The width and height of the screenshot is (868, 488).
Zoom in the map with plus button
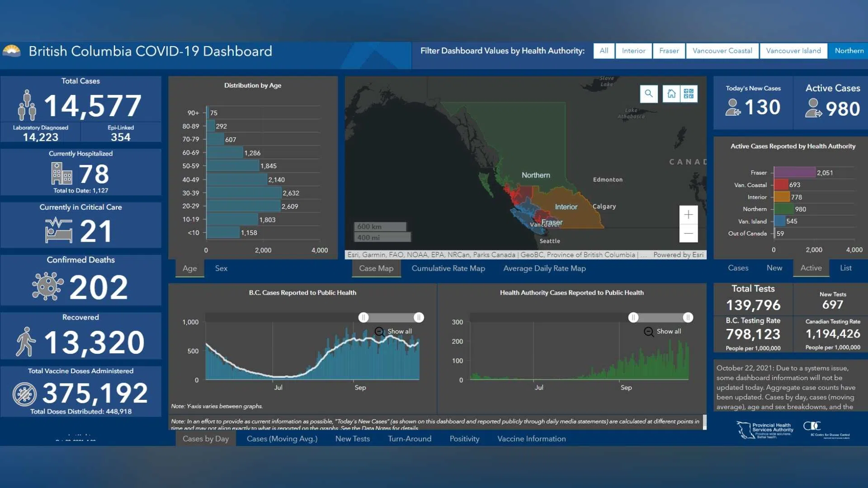(x=688, y=215)
